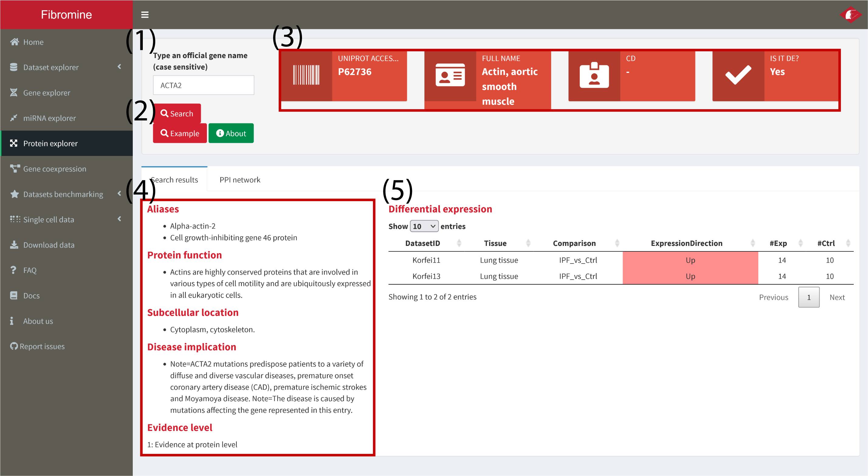Sort table by DatasetID column arrows
868x476 pixels.
click(x=459, y=243)
